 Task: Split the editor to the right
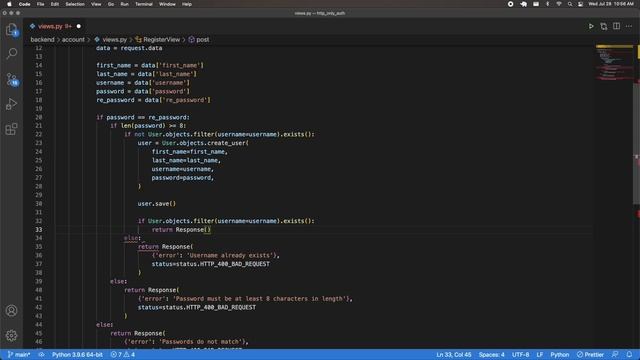(x=616, y=26)
